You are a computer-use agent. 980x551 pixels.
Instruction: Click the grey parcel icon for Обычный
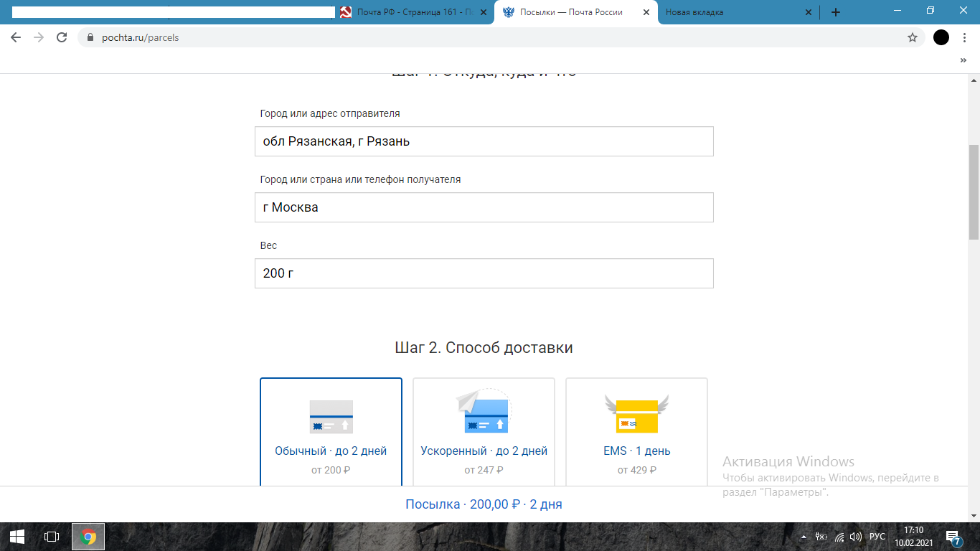click(x=331, y=417)
